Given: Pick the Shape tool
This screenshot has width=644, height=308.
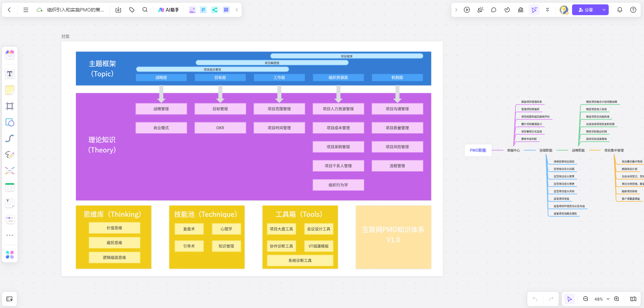Looking at the screenshot, I should (x=10, y=122).
